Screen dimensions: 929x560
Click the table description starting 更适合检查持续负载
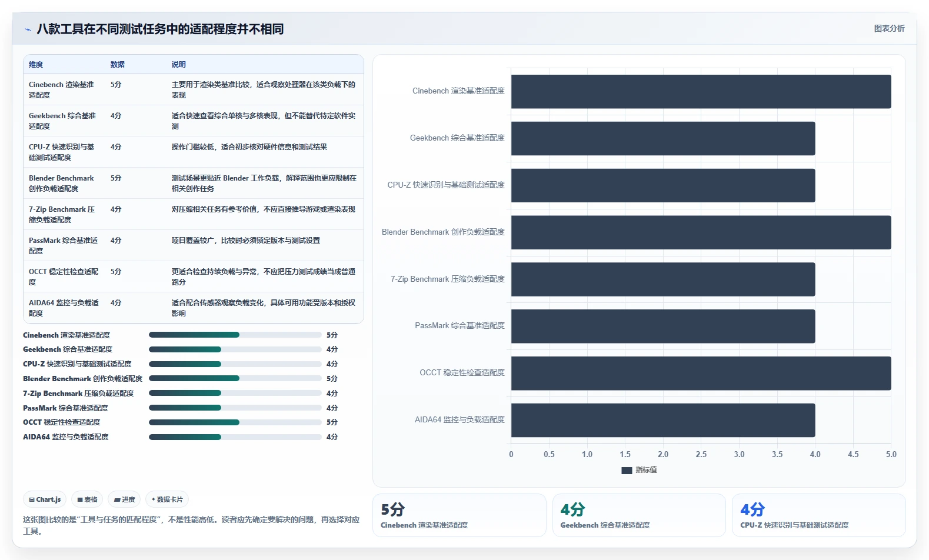click(264, 276)
